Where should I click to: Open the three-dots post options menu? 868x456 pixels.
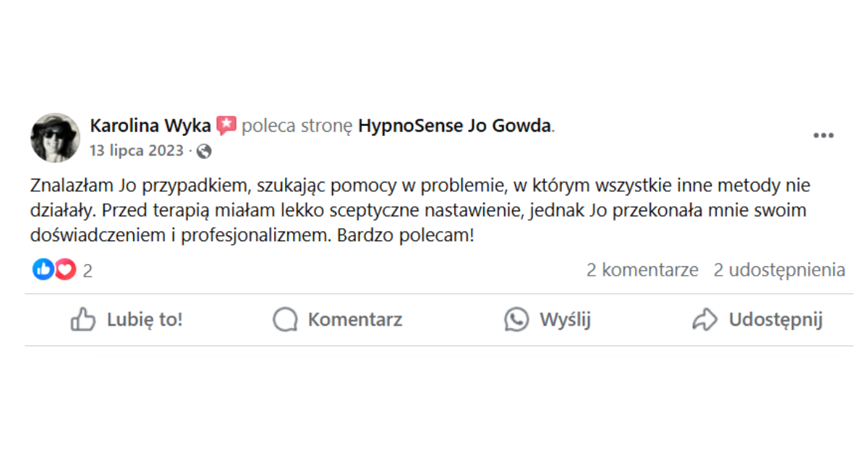[823, 135]
